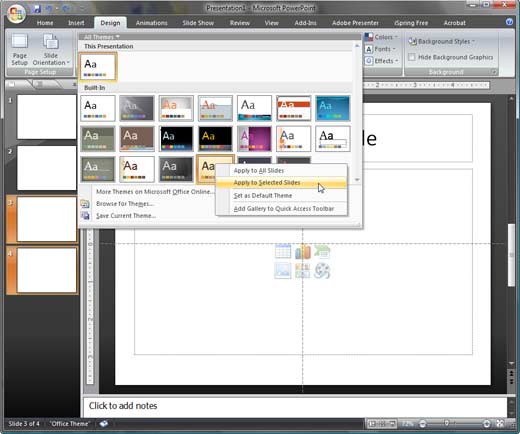520x434 pixels.
Task: Click Save Current Theme
Action: pos(126,216)
